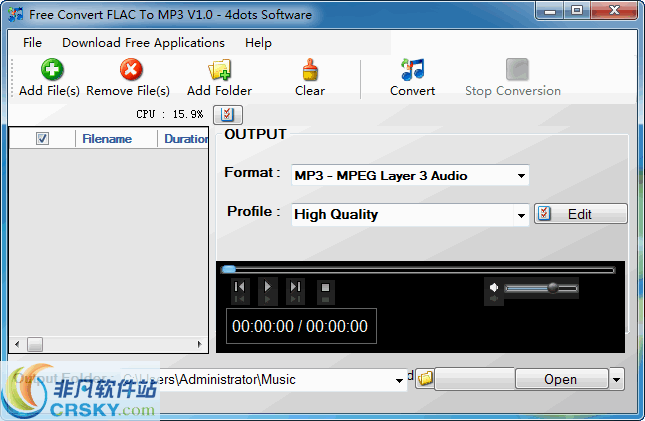
Task: Click the blank button left of Open
Action: [475, 379]
